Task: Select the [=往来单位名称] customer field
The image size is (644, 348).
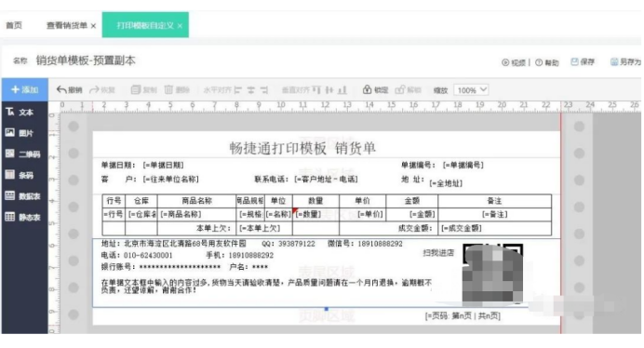Action: click(x=171, y=180)
